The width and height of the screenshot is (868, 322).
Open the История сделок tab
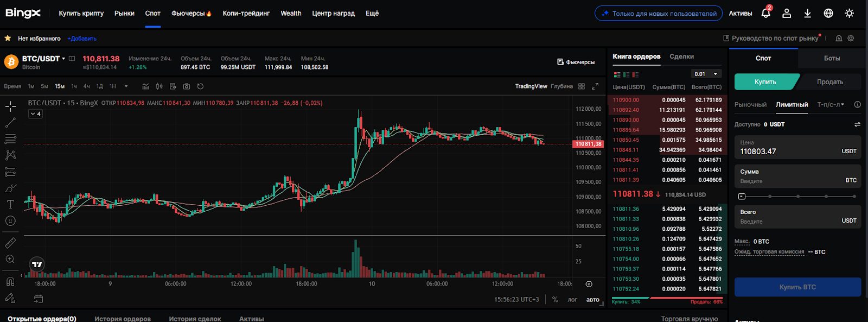coord(195,319)
